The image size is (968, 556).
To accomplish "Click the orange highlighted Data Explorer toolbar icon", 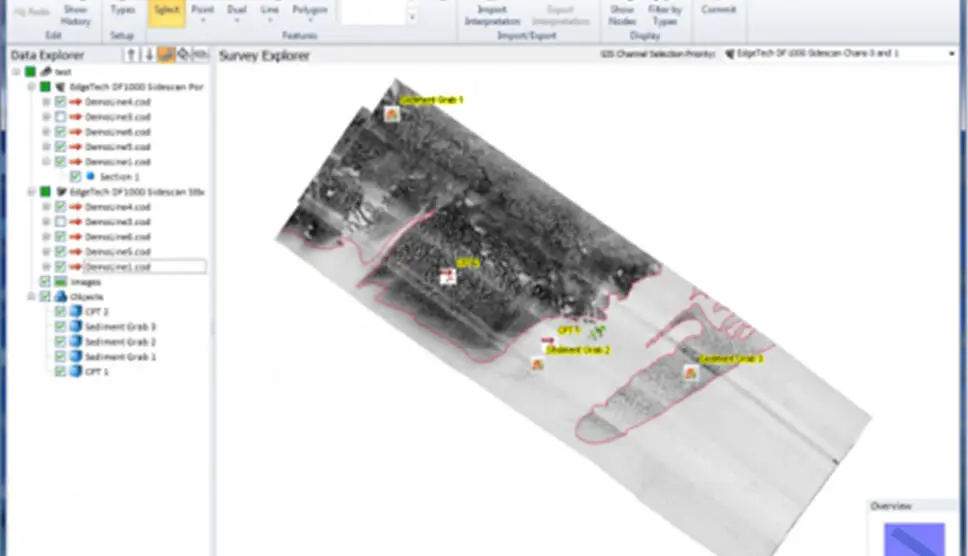I will coord(166,55).
